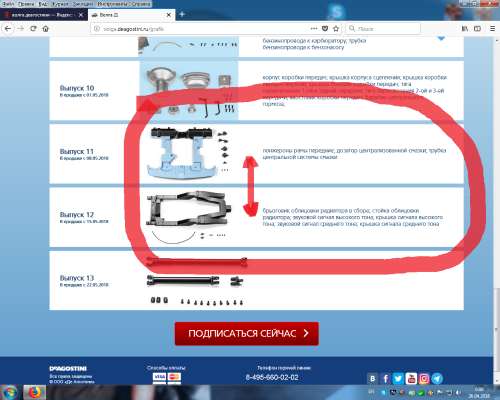500x400 pixels.
Task: Show the library bookshelf icon
Action: (465, 29)
